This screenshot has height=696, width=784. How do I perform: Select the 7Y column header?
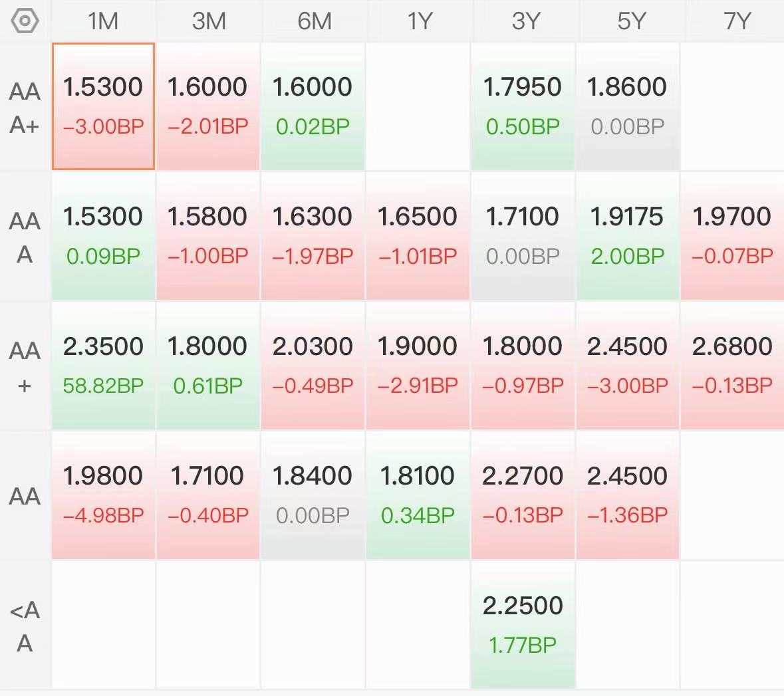736,21
